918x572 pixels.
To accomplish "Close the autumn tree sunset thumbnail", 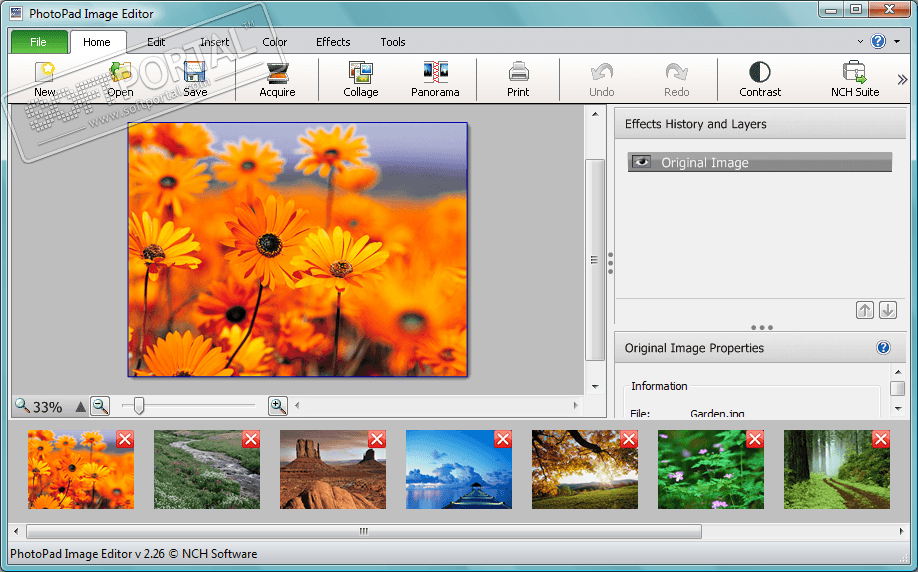I will [x=629, y=439].
